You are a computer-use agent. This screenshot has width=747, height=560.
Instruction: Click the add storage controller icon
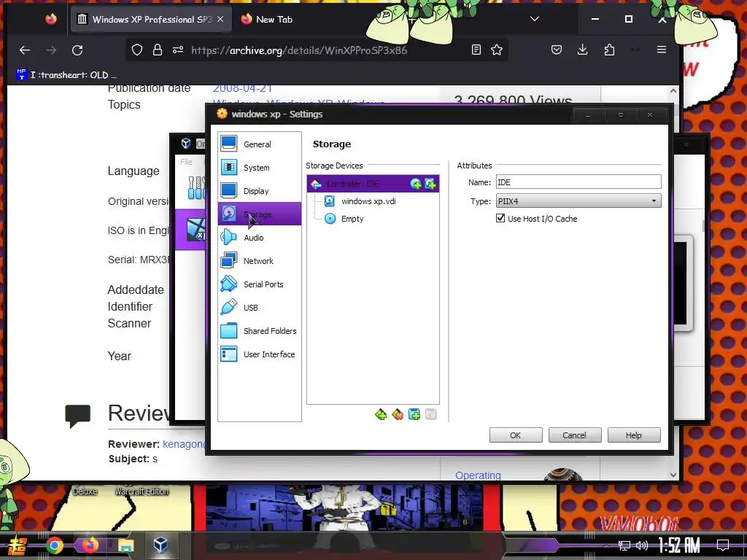click(x=381, y=415)
